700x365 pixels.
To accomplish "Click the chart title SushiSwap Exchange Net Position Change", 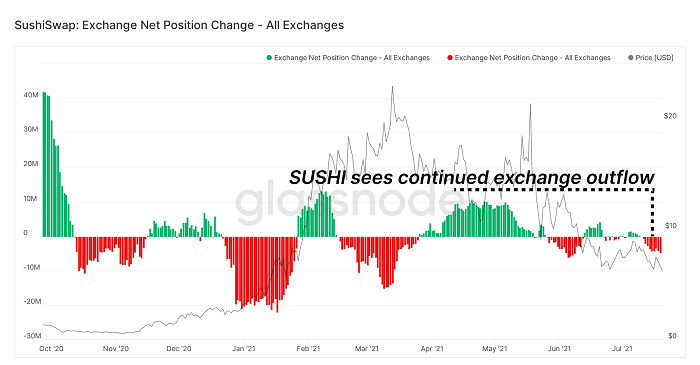I will (179, 25).
